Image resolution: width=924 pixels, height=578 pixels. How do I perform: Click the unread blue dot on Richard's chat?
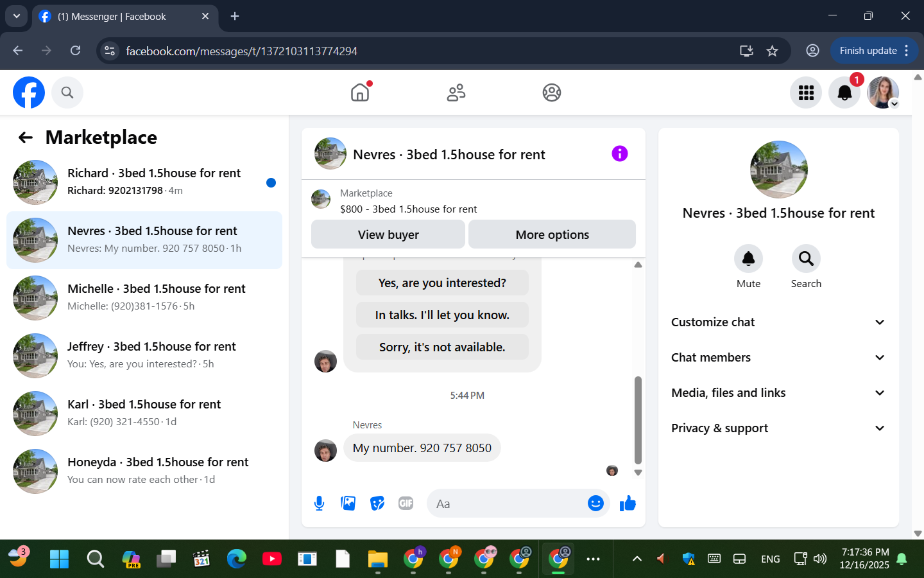click(x=271, y=182)
